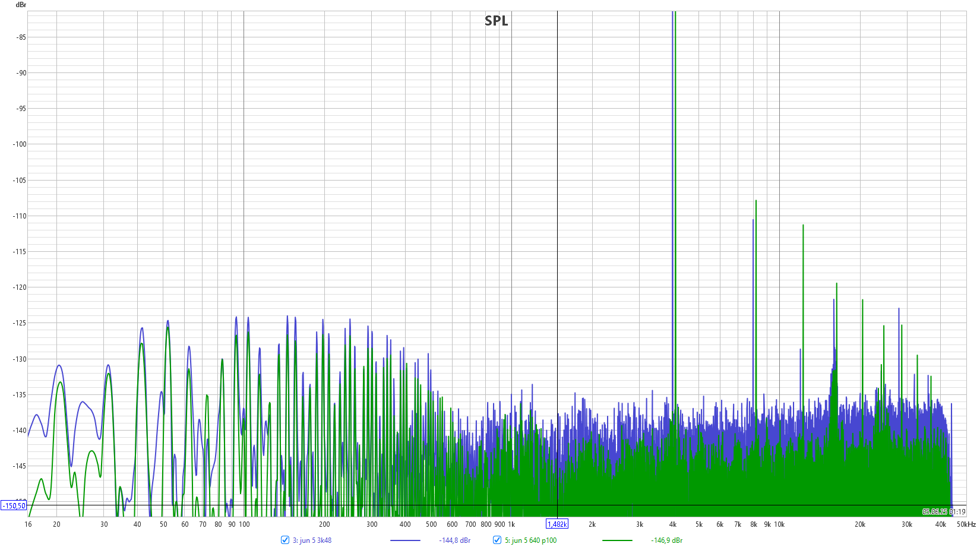Click the green trace line swatch in legend
980x547 pixels.
pyautogui.click(x=617, y=540)
